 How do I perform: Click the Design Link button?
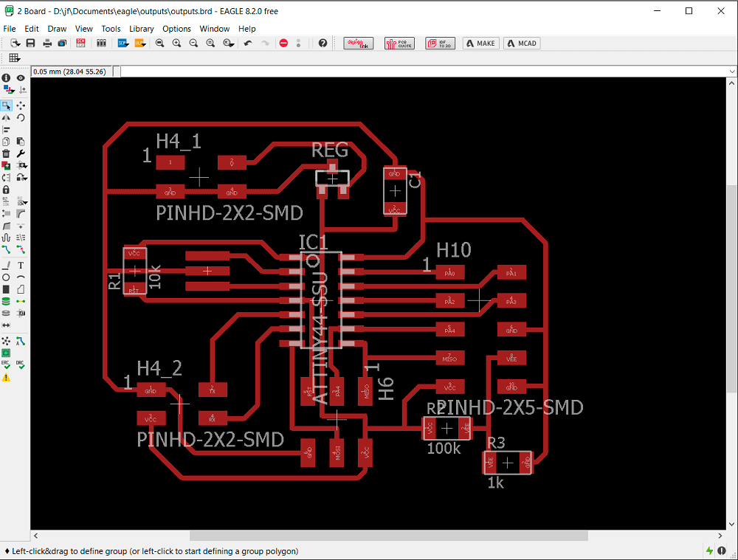pos(358,44)
